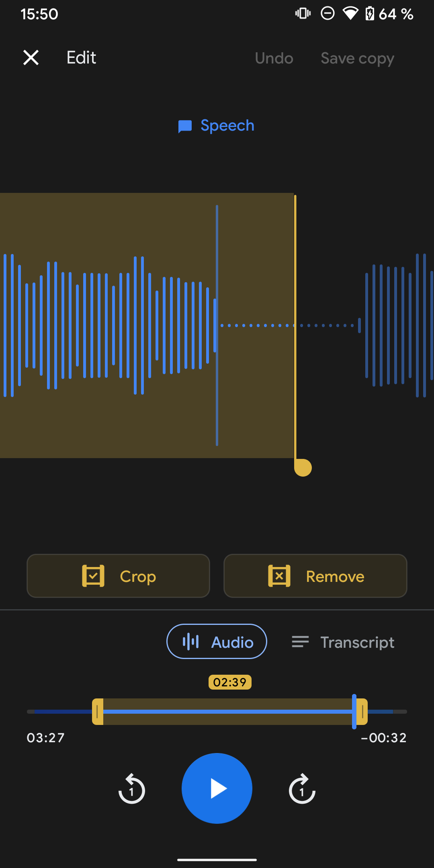Play the recording
This screenshot has height=868, width=434.
217,788
